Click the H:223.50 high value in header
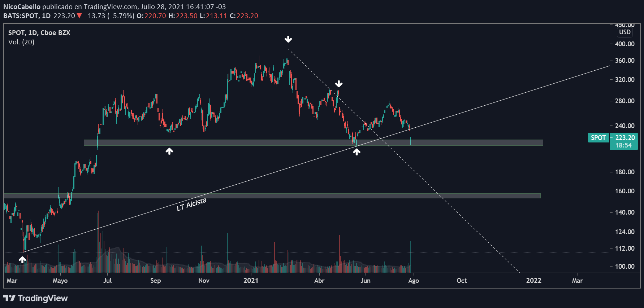 183,16
